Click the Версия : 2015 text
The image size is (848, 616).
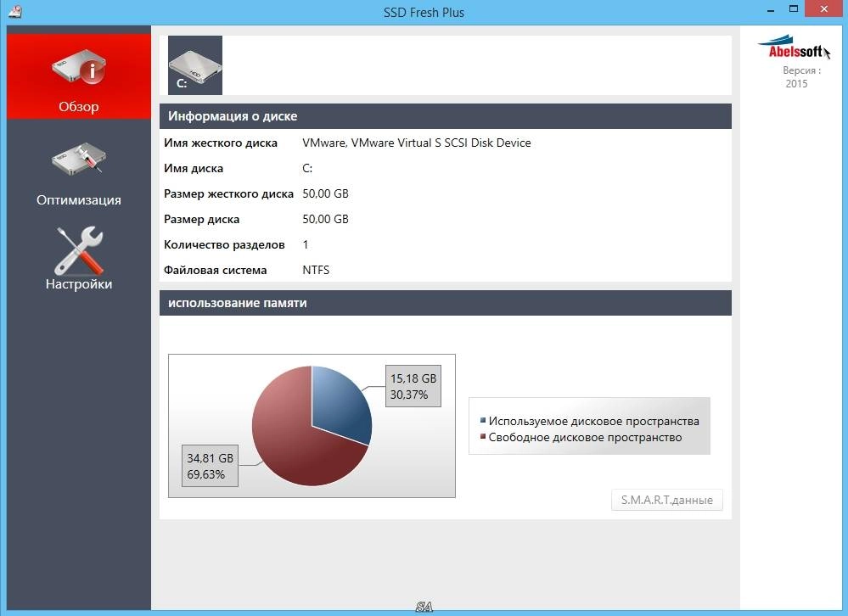[x=801, y=76]
